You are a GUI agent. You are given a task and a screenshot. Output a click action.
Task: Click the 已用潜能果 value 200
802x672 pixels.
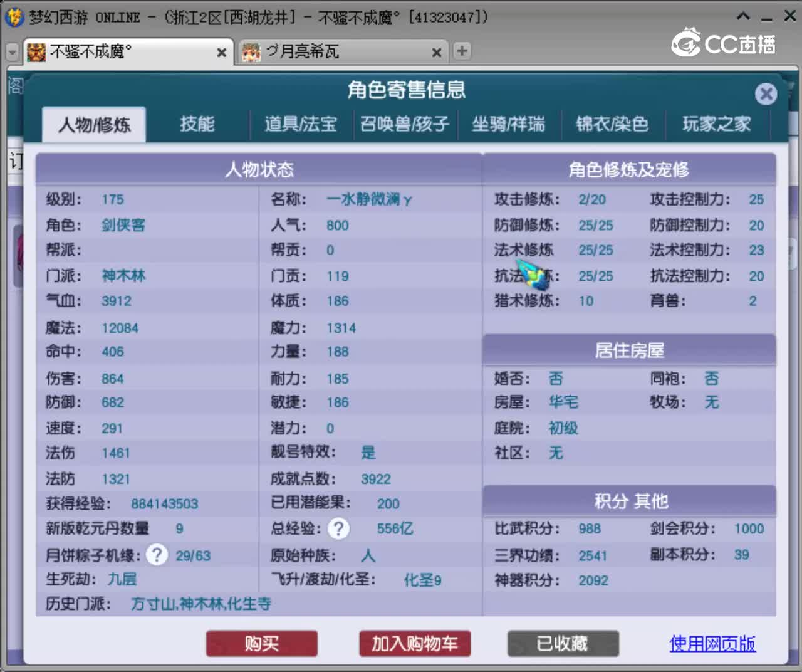[388, 504]
